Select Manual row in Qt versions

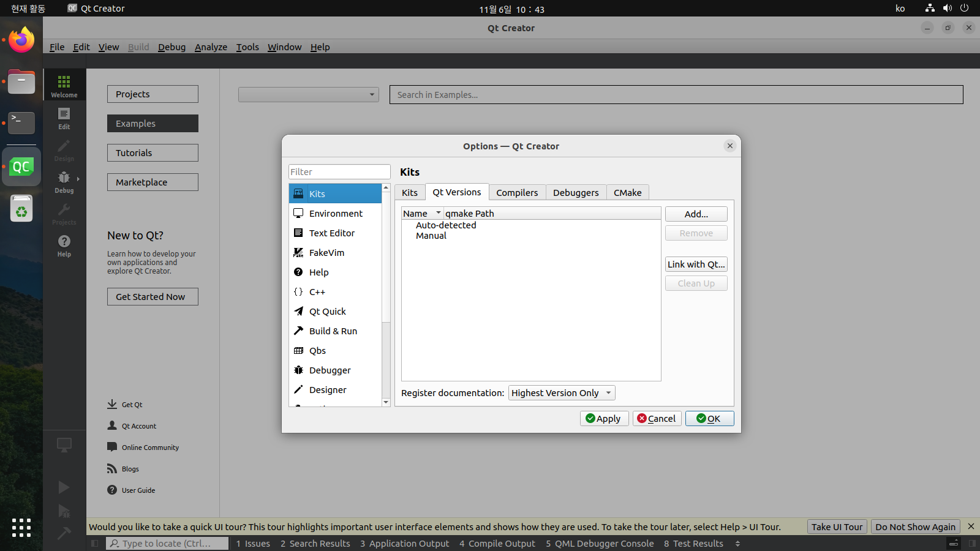coord(431,235)
